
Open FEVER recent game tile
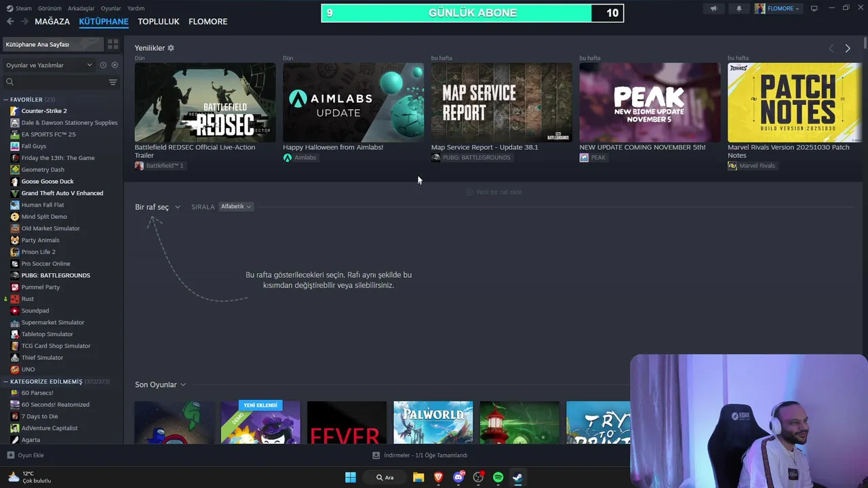tap(347, 422)
